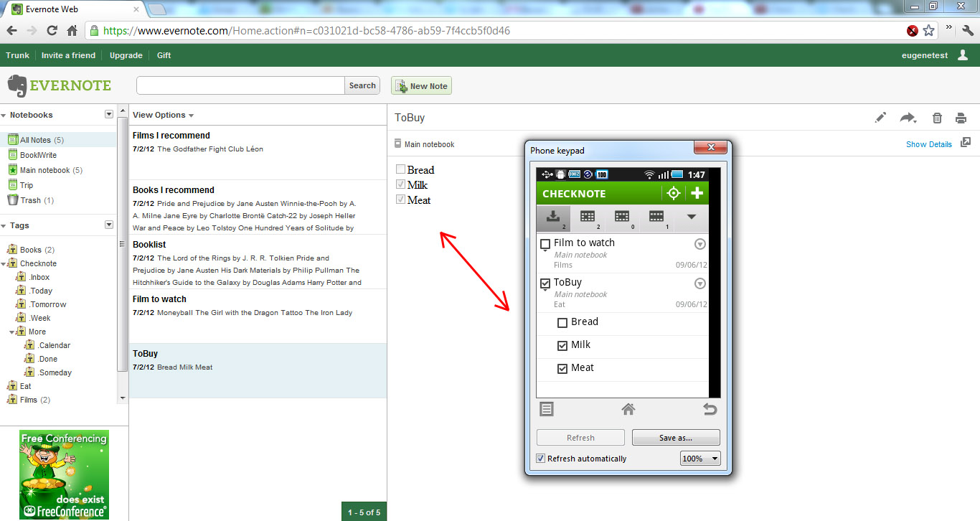The image size is (980, 521).
Task: Click the New Note button
Action: (x=421, y=86)
